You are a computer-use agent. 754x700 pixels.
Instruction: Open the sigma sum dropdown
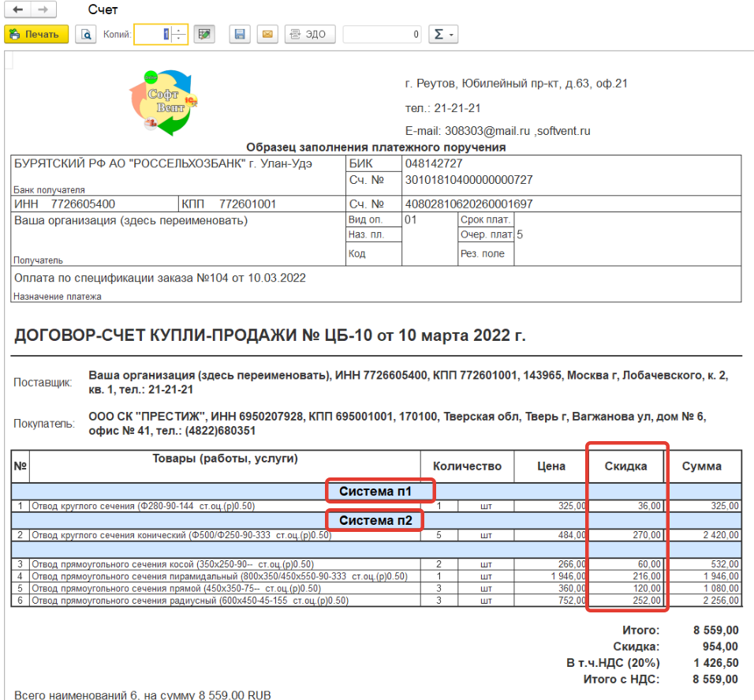click(x=443, y=34)
